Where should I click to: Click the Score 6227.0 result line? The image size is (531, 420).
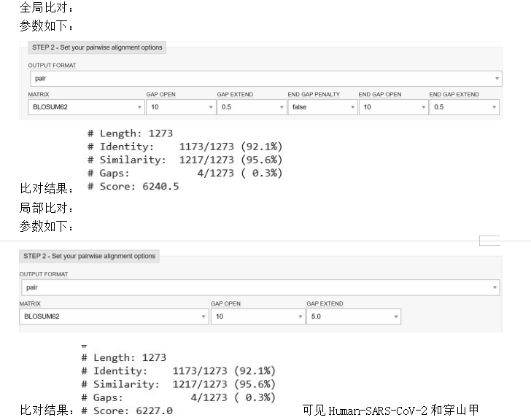(x=127, y=411)
